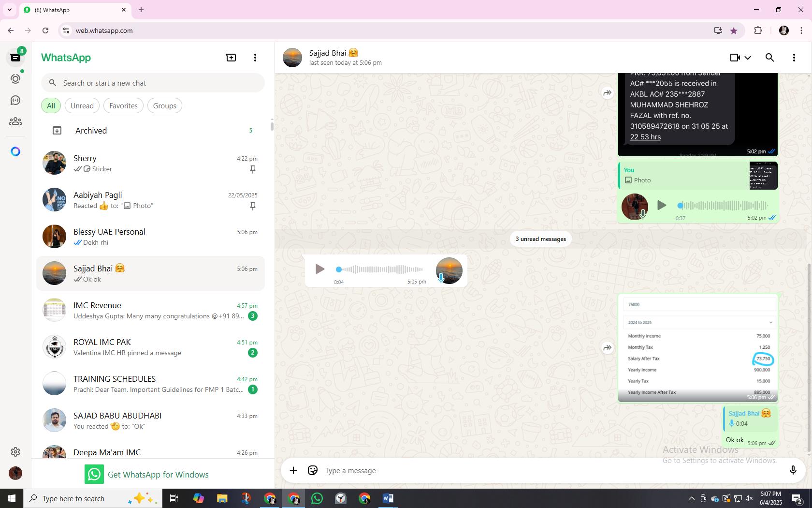The width and height of the screenshot is (812, 508).
Task: Open conversation menu three dots
Action: [x=794, y=58]
